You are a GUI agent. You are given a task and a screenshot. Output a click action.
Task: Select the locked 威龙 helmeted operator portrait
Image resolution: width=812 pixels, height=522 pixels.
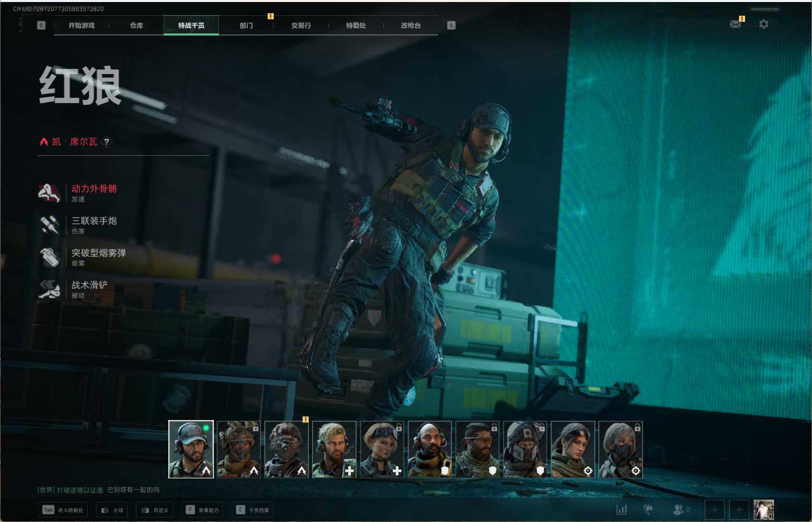239,449
